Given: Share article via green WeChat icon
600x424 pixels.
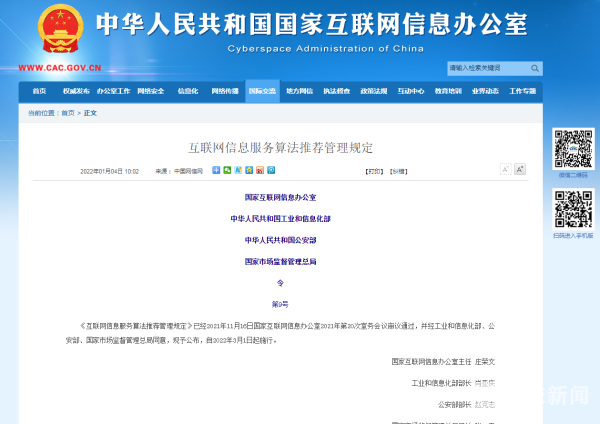Looking at the screenshot, I should tap(226, 170).
